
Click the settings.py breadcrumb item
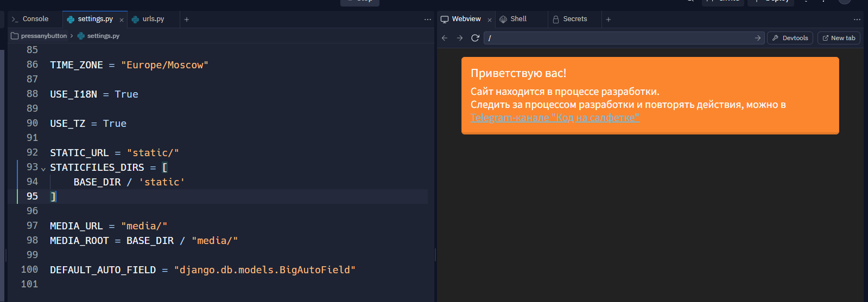point(98,36)
